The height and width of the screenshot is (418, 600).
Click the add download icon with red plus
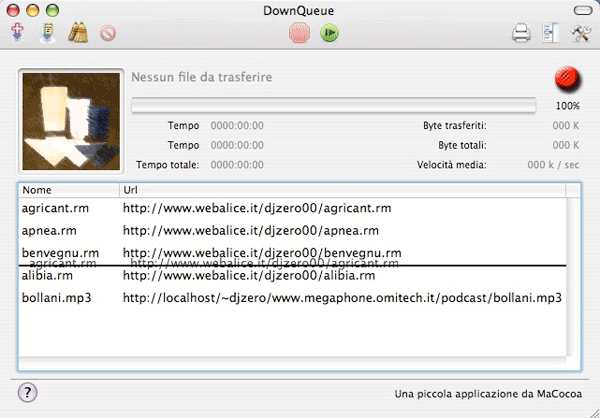17,33
